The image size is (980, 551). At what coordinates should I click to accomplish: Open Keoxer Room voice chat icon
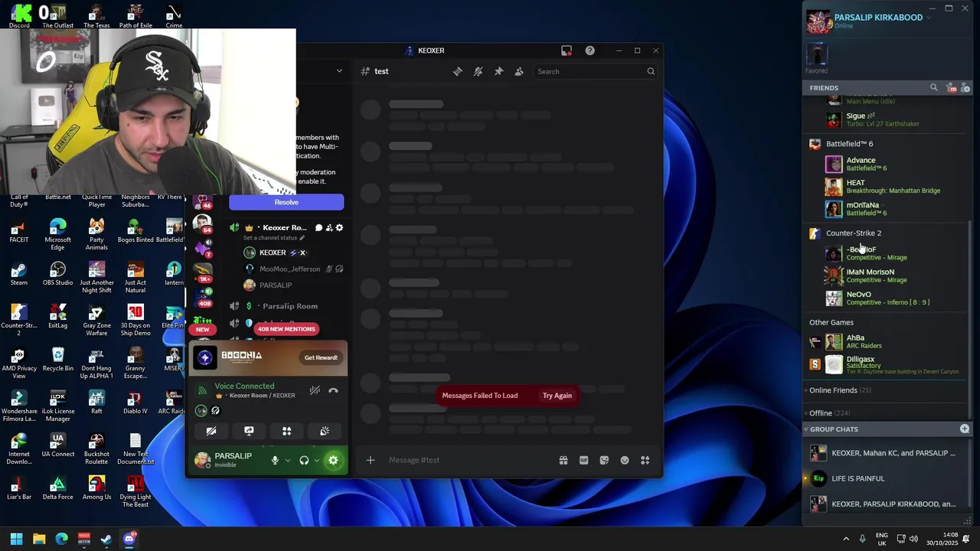tap(318, 227)
